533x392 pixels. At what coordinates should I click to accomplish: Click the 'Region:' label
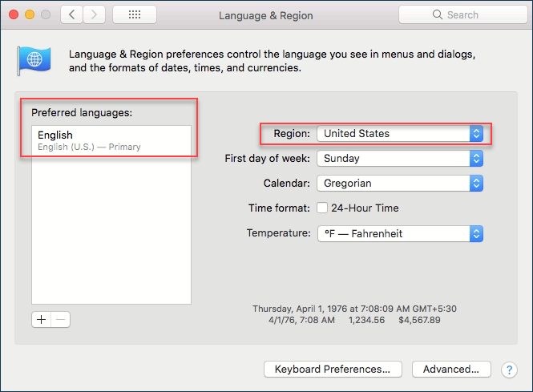[292, 134]
